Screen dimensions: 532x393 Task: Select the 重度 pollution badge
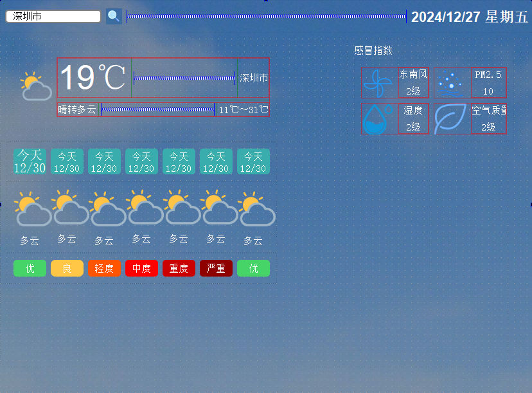point(179,268)
